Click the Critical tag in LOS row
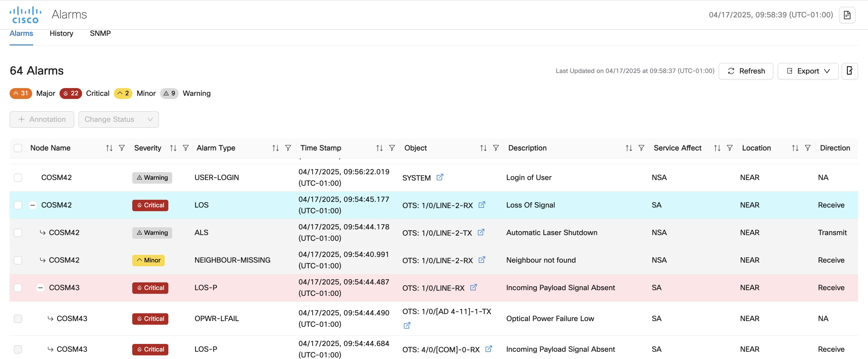Screen dimensions: 868x359 click(150, 205)
